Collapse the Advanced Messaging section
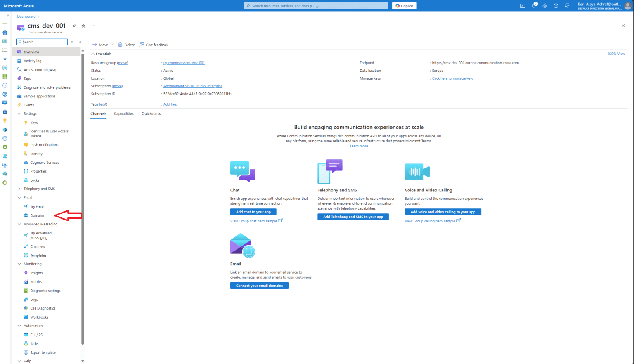 [x=19, y=224]
